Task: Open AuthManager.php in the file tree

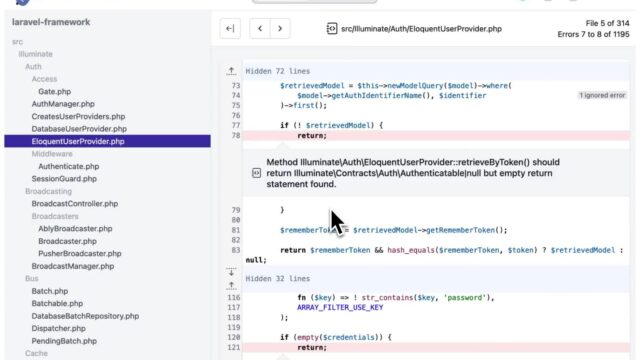Action: pyautogui.click(x=63, y=104)
